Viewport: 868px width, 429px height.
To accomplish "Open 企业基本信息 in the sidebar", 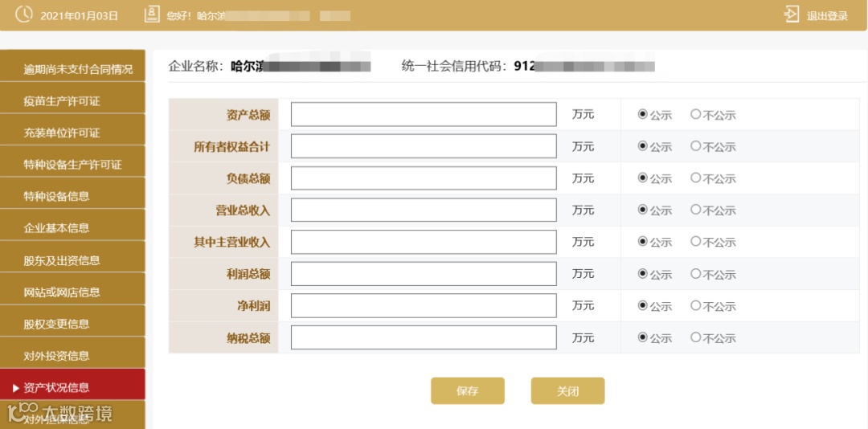I will (57, 228).
